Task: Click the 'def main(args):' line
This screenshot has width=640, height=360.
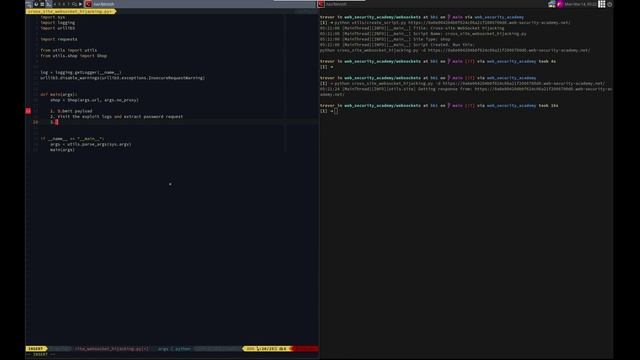Action: (x=59, y=94)
